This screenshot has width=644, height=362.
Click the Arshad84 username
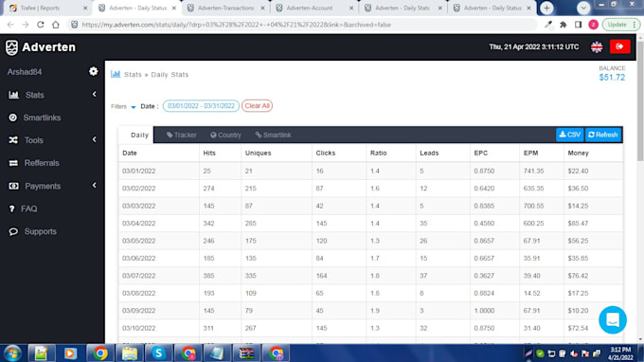click(25, 72)
